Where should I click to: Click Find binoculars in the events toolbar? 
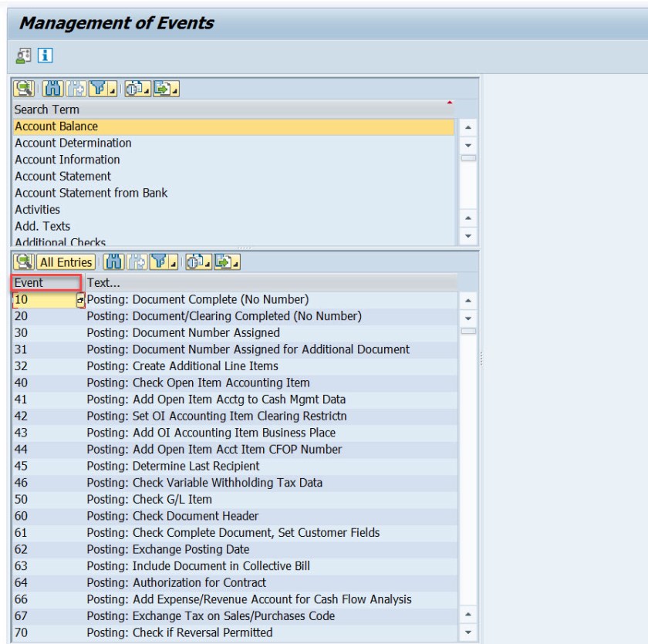(x=113, y=262)
